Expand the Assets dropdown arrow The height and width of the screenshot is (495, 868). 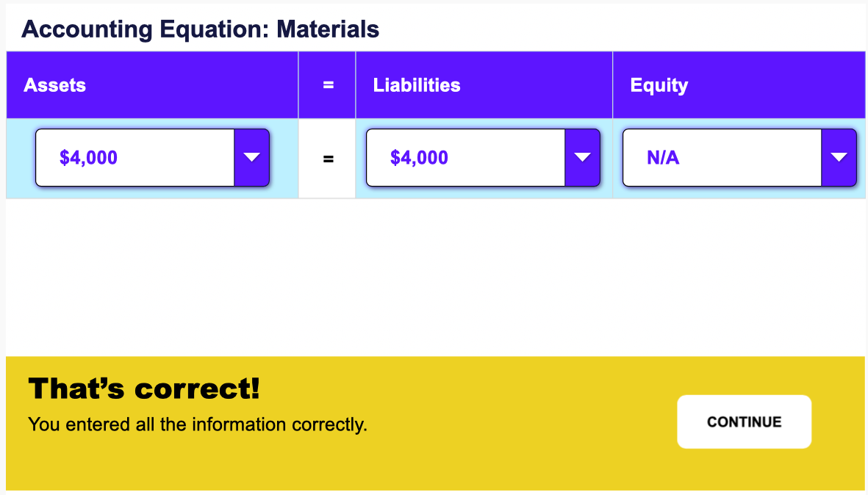251,157
